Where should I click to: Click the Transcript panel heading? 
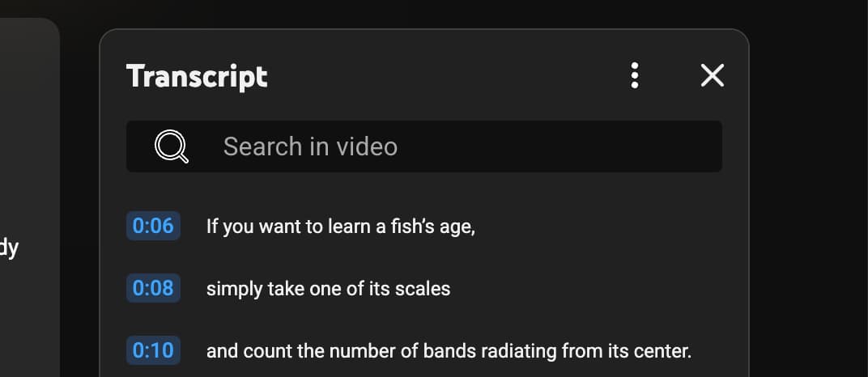[197, 76]
